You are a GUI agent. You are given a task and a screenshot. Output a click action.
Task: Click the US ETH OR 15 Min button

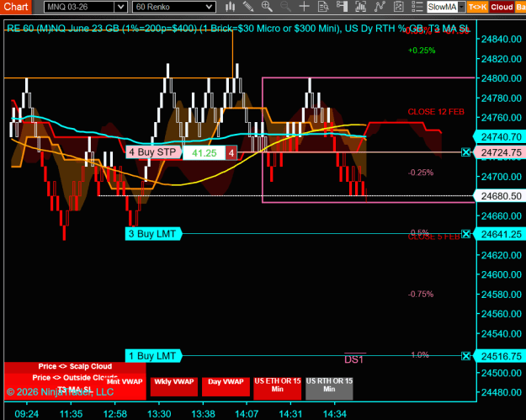pos(277,388)
